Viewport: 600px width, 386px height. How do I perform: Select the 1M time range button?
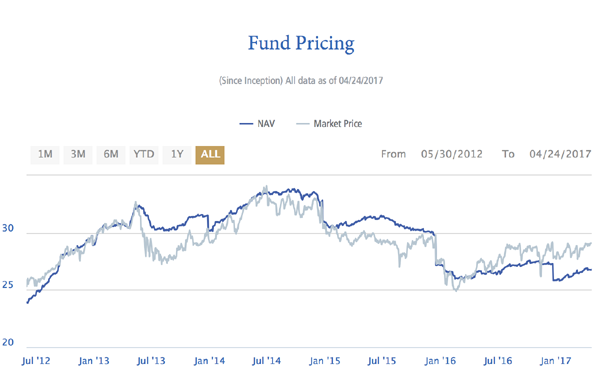[x=45, y=155]
